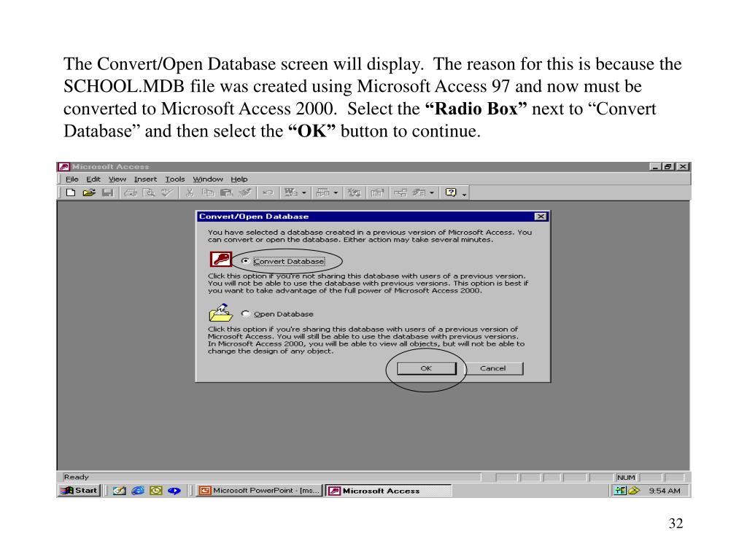Open the toolbar options arrow after Help
This screenshot has width=747, height=560.
click(464, 194)
